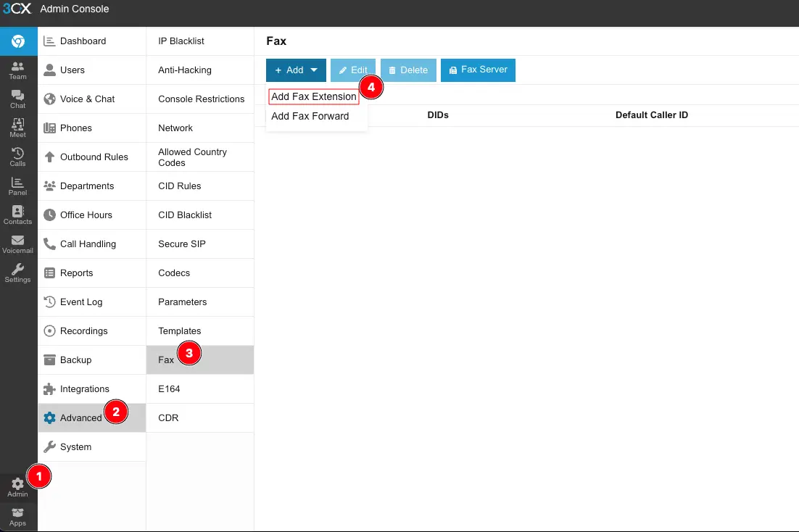Select Add Fax Extension option
The width and height of the screenshot is (799, 532).
pyautogui.click(x=313, y=96)
